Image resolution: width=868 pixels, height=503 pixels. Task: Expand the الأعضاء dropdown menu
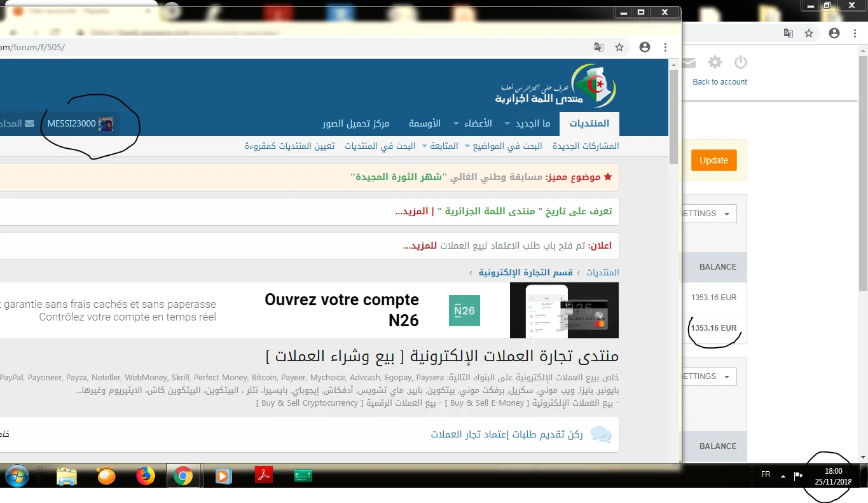tap(455, 124)
